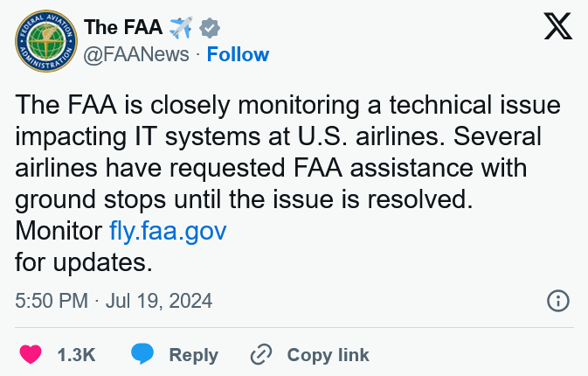Viewport: 588px width, 376px height.
Task: Open the tweet info circle icon
Action: click(558, 301)
